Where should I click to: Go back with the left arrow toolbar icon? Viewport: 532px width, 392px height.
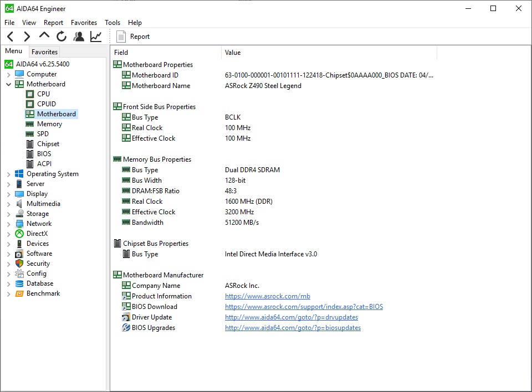click(11, 37)
